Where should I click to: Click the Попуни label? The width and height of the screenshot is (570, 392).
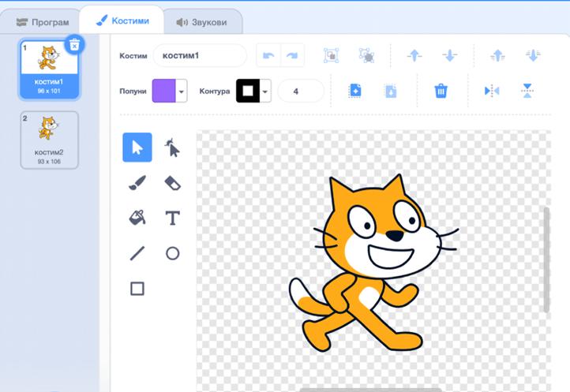(x=133, y=91)
